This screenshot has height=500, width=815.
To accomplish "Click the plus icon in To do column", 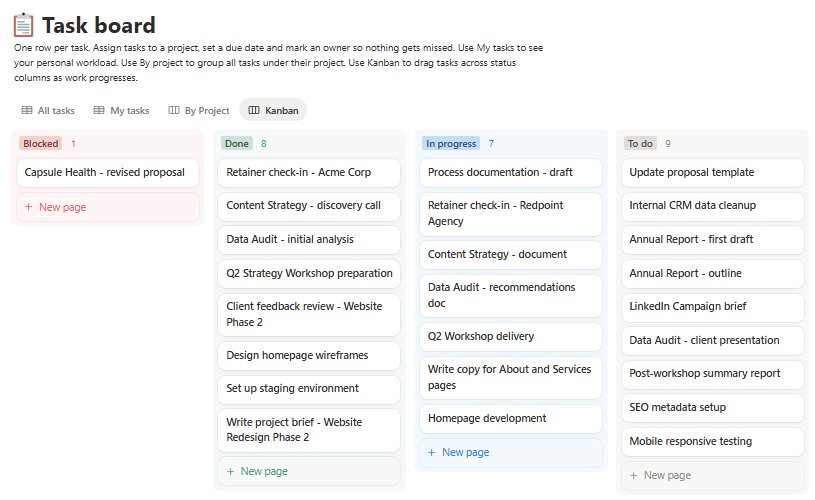I will click(x=633, y=476).
